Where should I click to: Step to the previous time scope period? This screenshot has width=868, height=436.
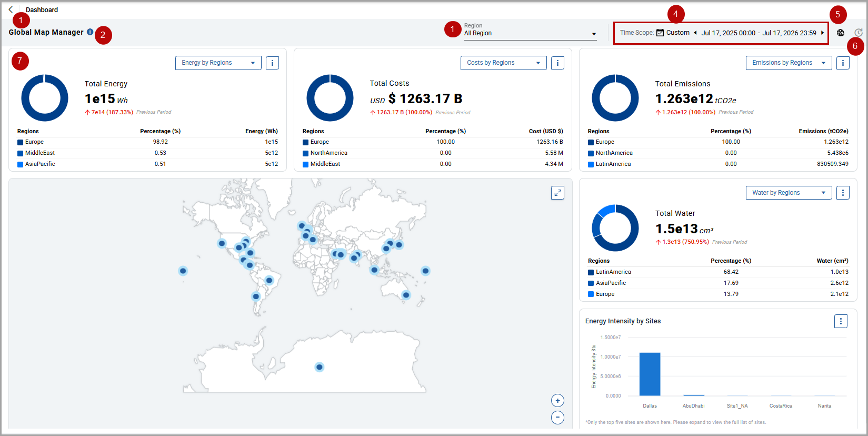(695, 33)
